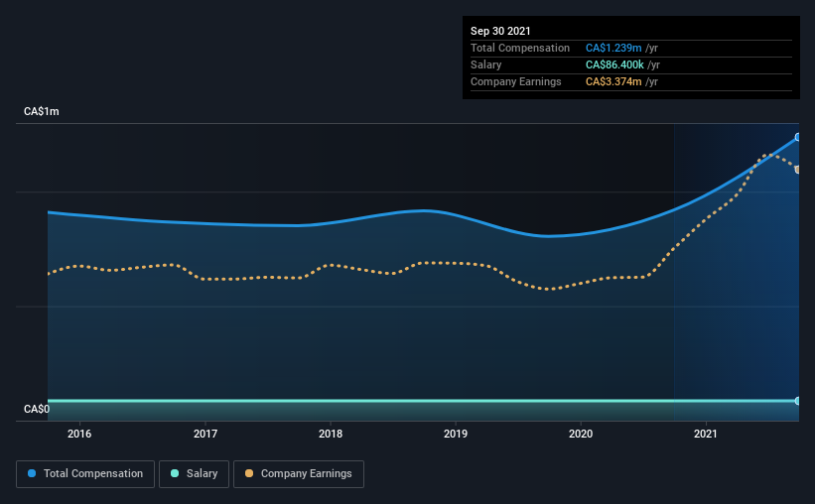Click the 2018 x-axis label
This screenshot has height=504, width=815.
point(331,434)
